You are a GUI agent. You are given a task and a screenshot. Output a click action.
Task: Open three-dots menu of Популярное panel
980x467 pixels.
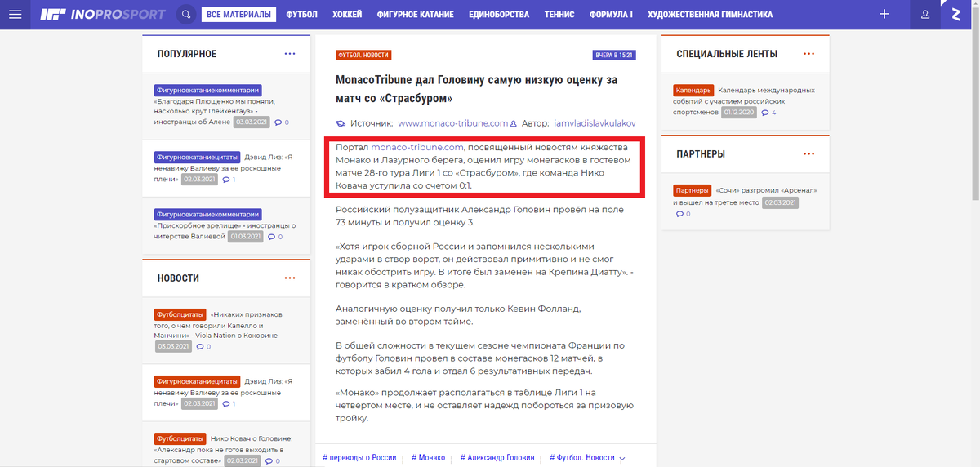[x=290, y=54]
